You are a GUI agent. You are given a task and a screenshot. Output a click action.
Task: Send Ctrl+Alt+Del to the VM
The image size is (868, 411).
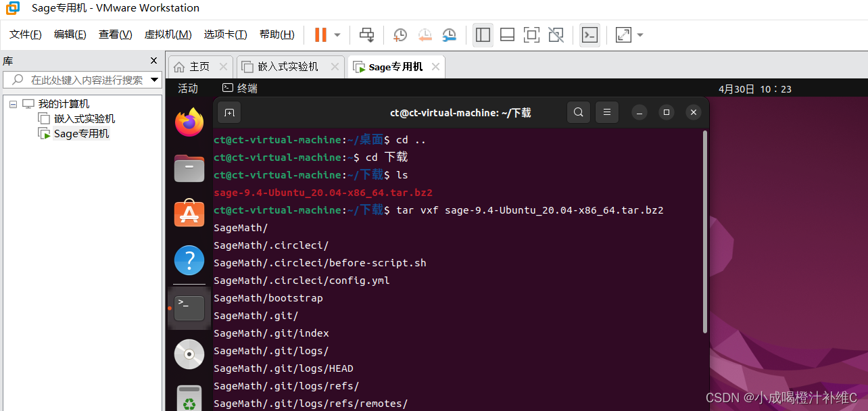click(x=366, y=34)
